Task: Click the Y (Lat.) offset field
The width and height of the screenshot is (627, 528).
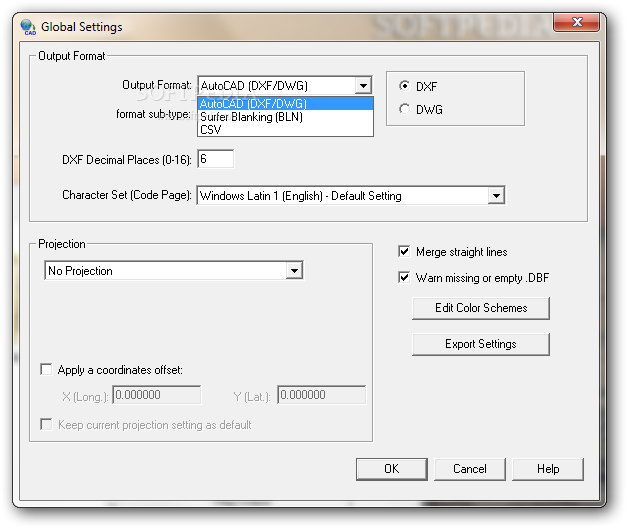Action: [x=321, y=395]
